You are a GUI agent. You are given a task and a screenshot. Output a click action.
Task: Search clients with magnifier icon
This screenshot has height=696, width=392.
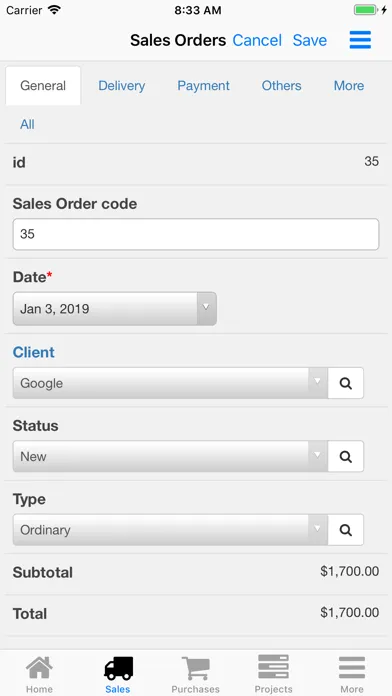[x=346, y=383]
